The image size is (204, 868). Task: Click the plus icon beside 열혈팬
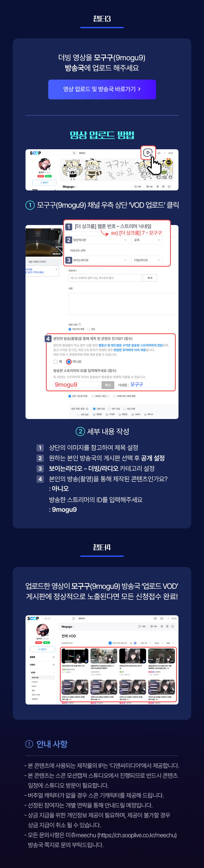pyautogui.click(x=53, y=657)
